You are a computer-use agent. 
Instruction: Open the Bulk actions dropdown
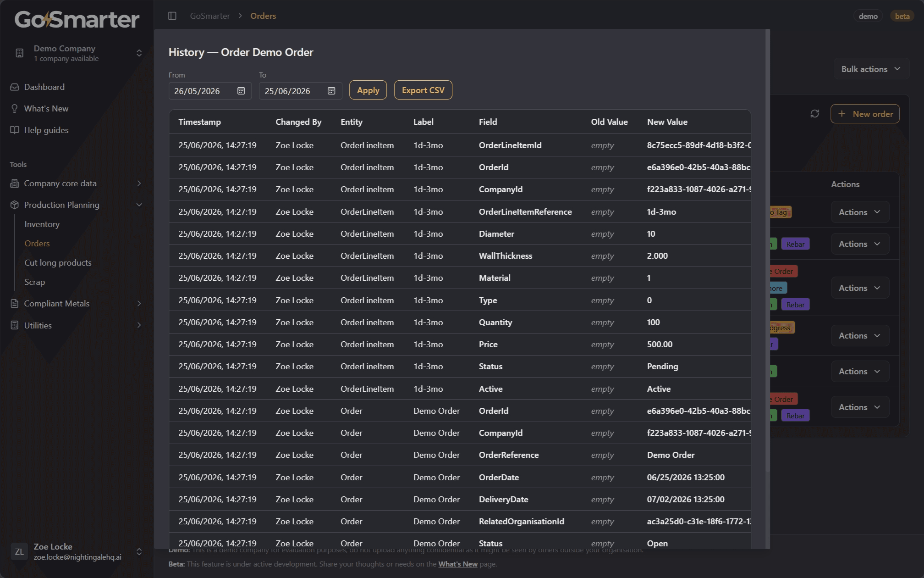click(871, 69)
